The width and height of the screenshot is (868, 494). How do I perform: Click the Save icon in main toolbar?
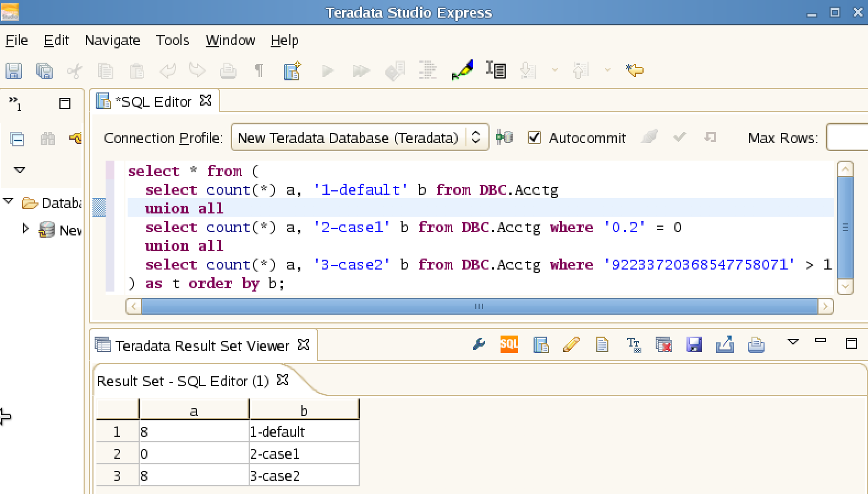click(x=14, y=71)
